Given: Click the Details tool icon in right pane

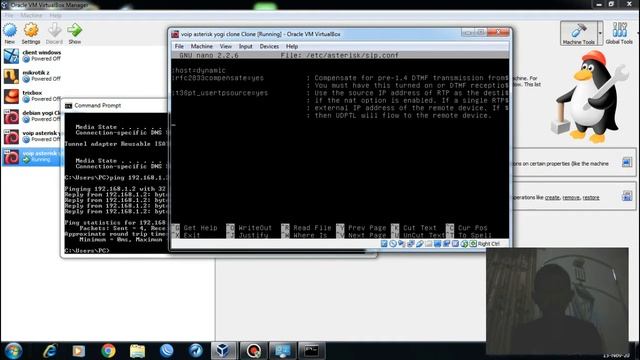Looking at the screenshot, I should tap(627, 162).
